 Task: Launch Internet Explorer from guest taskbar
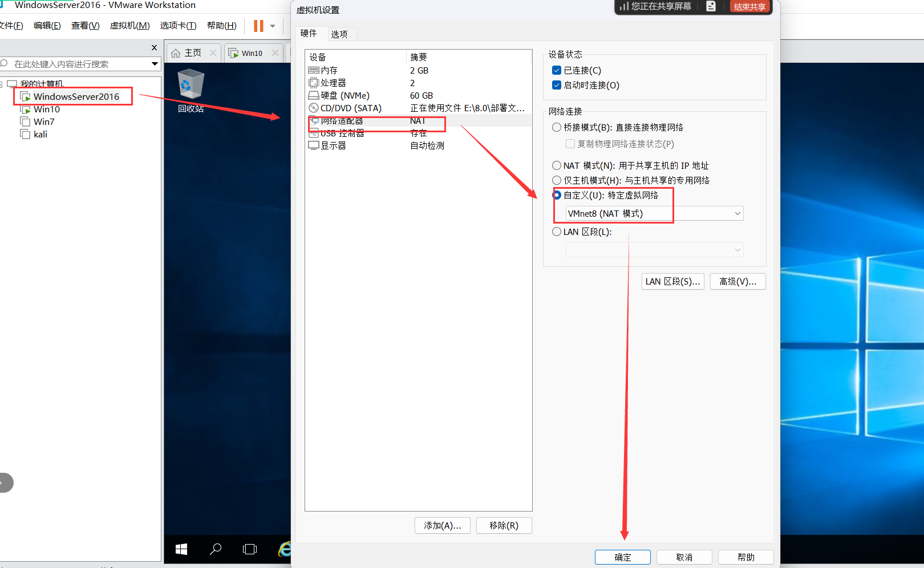[285, 549]
